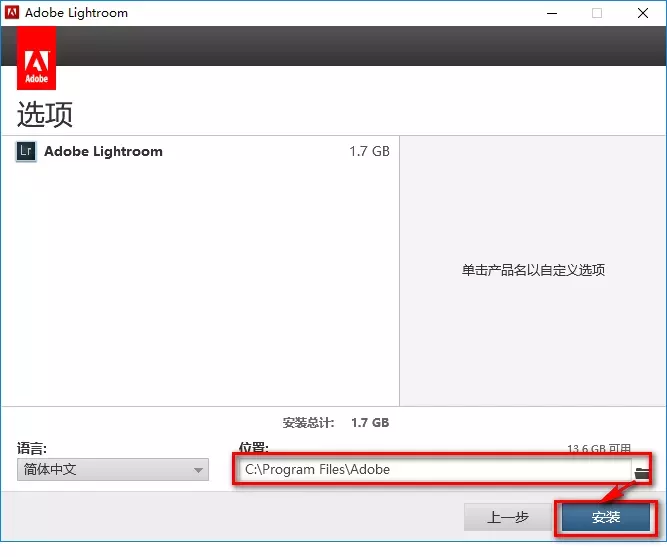The width and height of the screenshot is (667, 557).
Task: Click the 位置 label above the path field
Action: (x=253, y=448)
